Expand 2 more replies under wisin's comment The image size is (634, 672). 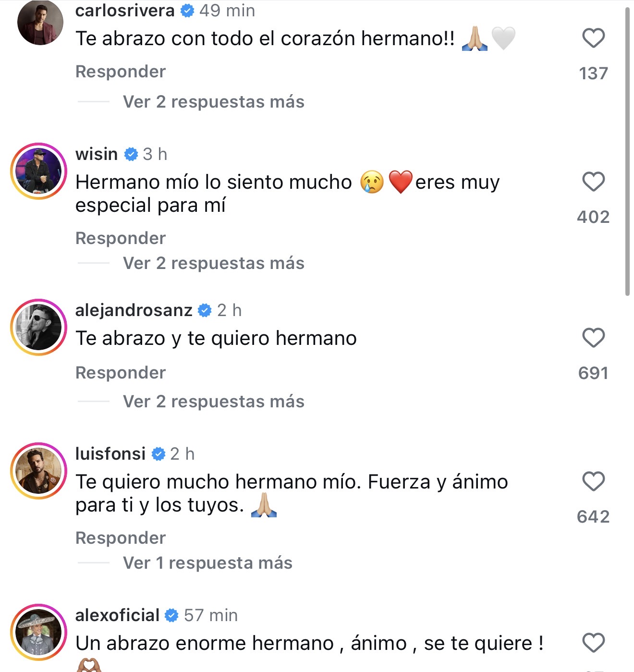point(213,263)
